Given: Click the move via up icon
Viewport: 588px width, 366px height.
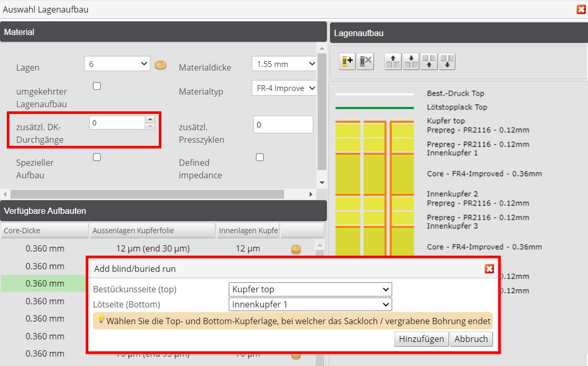Looking at the screenshot, I should pos(392,61).
